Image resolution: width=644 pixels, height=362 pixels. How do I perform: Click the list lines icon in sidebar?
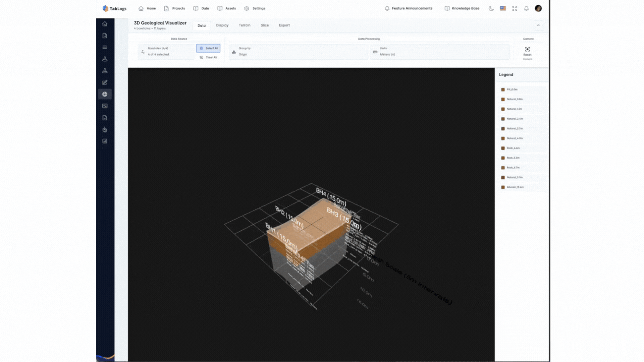[x=105, y=47]
